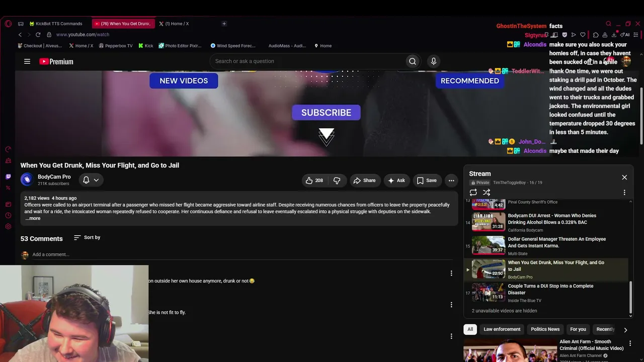
Task: Go back to the previous page
Action: click(20, 35)
